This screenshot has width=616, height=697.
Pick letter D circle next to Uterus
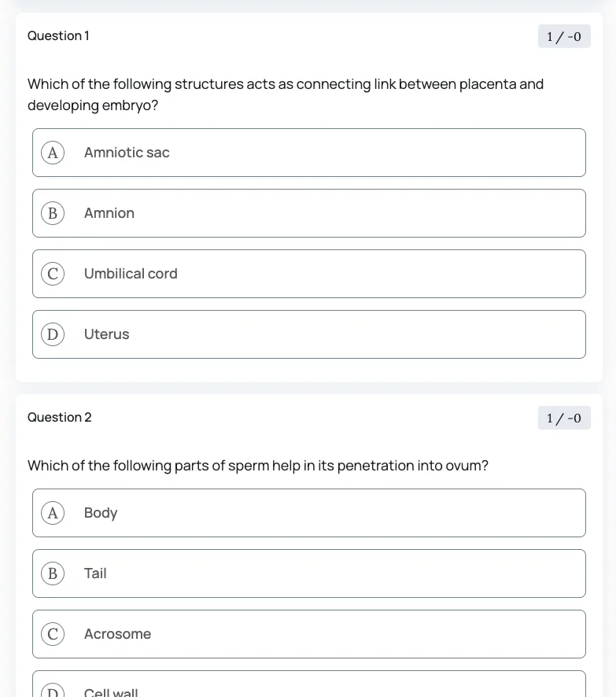click(x=53, y=334)
